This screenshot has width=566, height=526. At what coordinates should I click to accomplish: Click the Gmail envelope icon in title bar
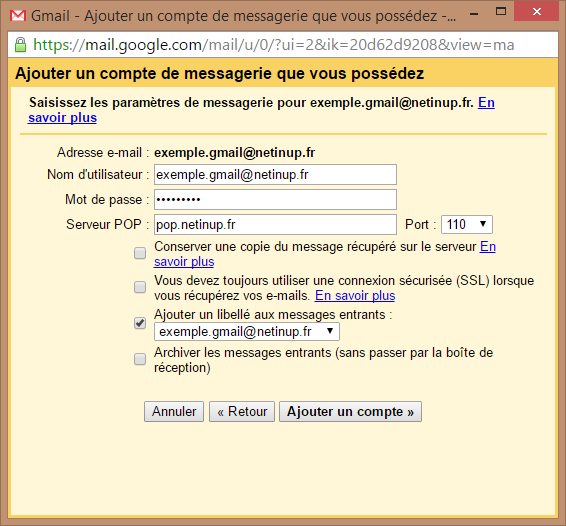point(18,16)
